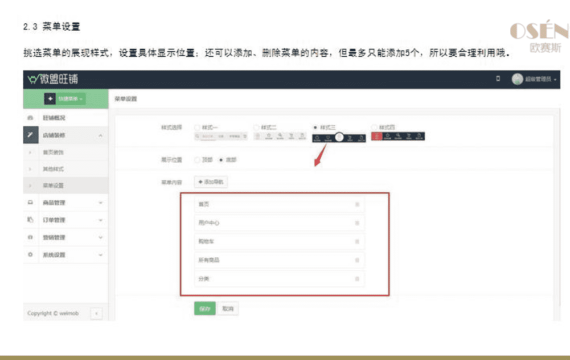Open 首页装饰 submenu item
Image resolution: width=570 pixels, height=360 pixels.
click(53, 152)
